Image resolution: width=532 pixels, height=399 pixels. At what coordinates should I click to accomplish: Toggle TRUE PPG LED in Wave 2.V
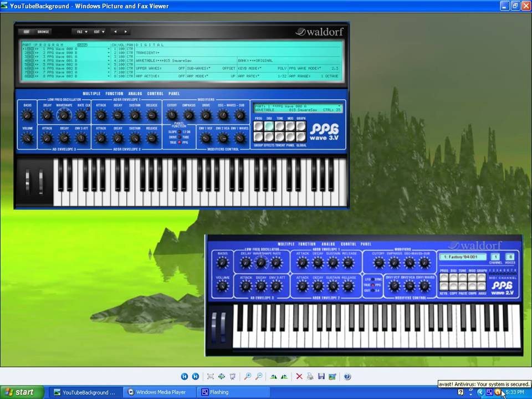372,285
